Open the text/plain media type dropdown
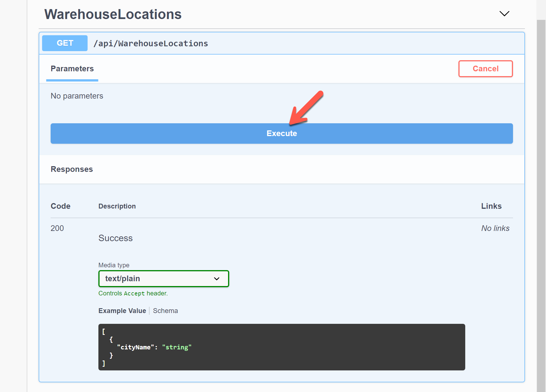546x392 pixels. [164, 279]
